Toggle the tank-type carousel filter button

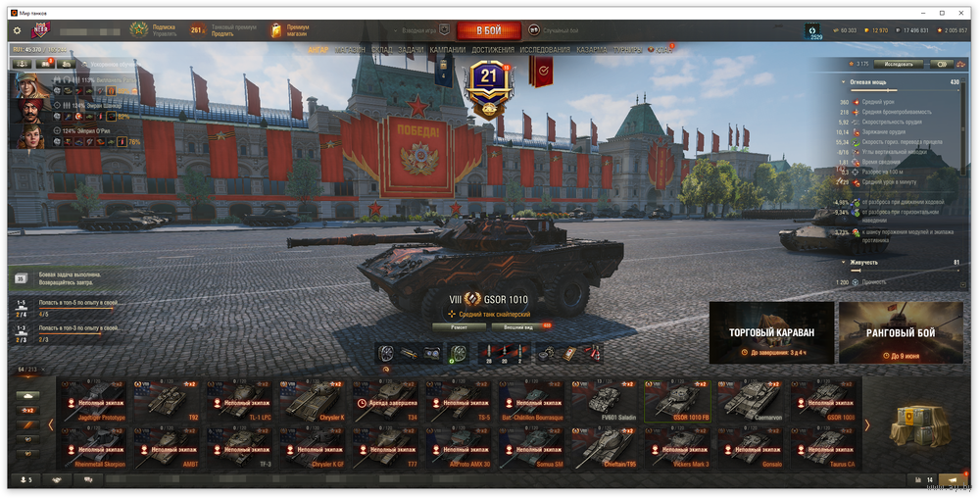tap(28, 395)
